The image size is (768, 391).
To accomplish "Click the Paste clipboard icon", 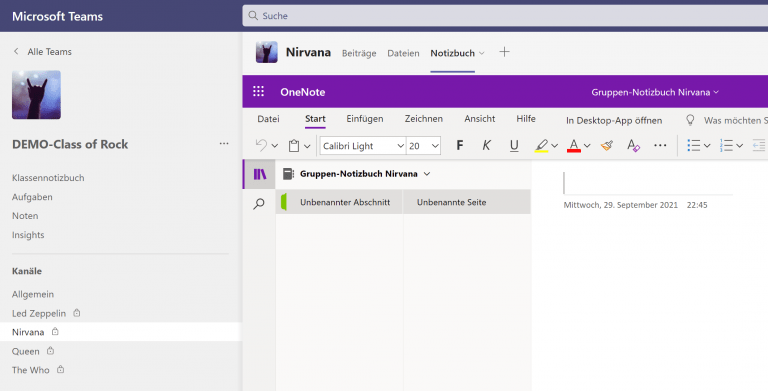I will 294,146.
